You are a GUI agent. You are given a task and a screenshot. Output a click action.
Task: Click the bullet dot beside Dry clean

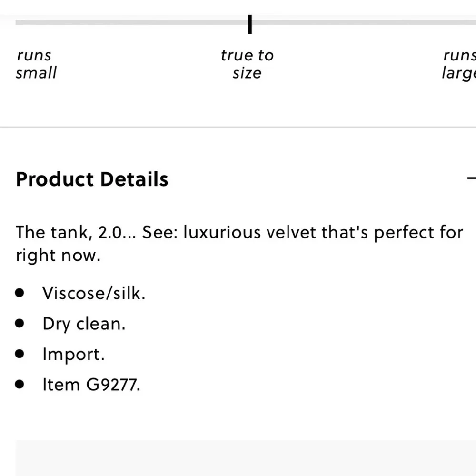pos(20,323)
